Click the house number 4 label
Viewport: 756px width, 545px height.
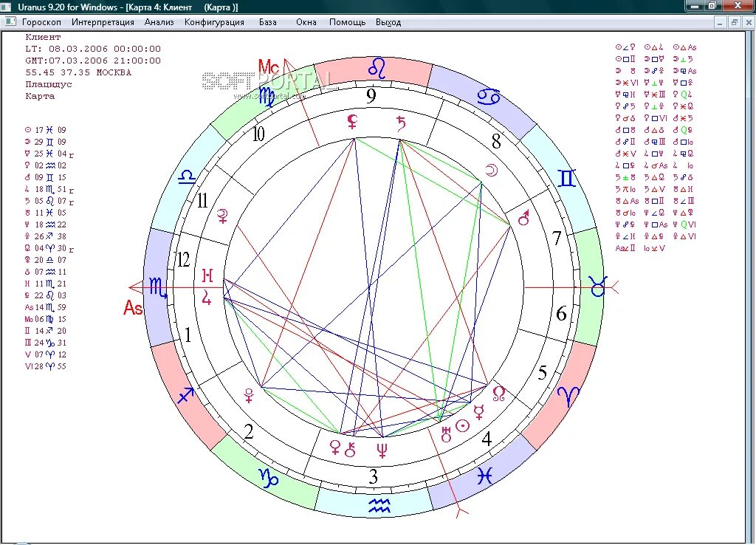pyautogui.click(x=487, y=439)
